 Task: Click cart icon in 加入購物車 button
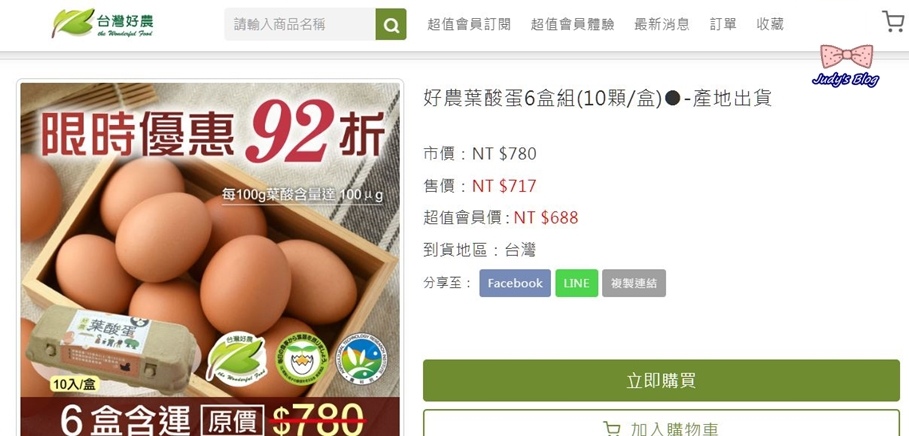tap(612, 429)
